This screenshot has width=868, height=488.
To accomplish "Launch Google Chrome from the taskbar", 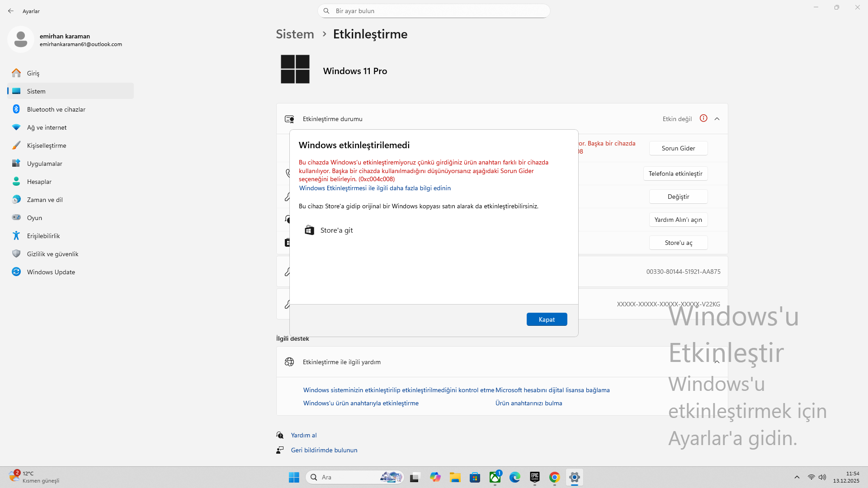I will click(555, 477).
